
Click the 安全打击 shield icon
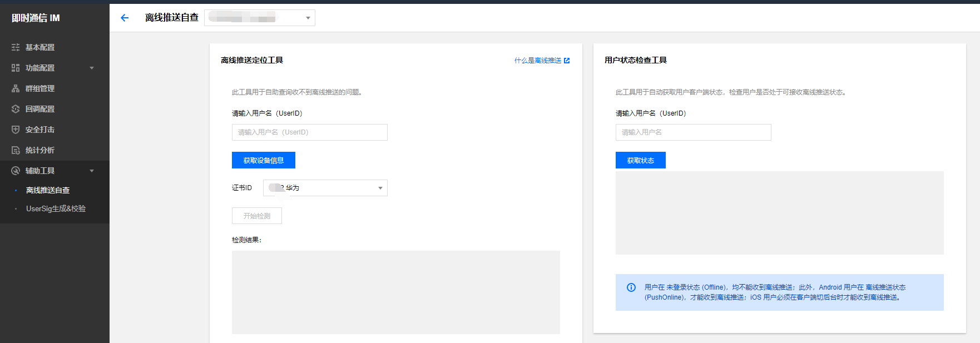[16, 130]
